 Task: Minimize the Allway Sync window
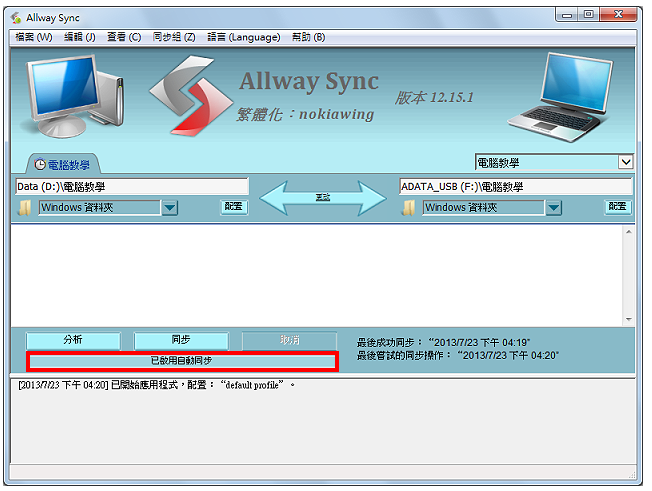point(567,15)
